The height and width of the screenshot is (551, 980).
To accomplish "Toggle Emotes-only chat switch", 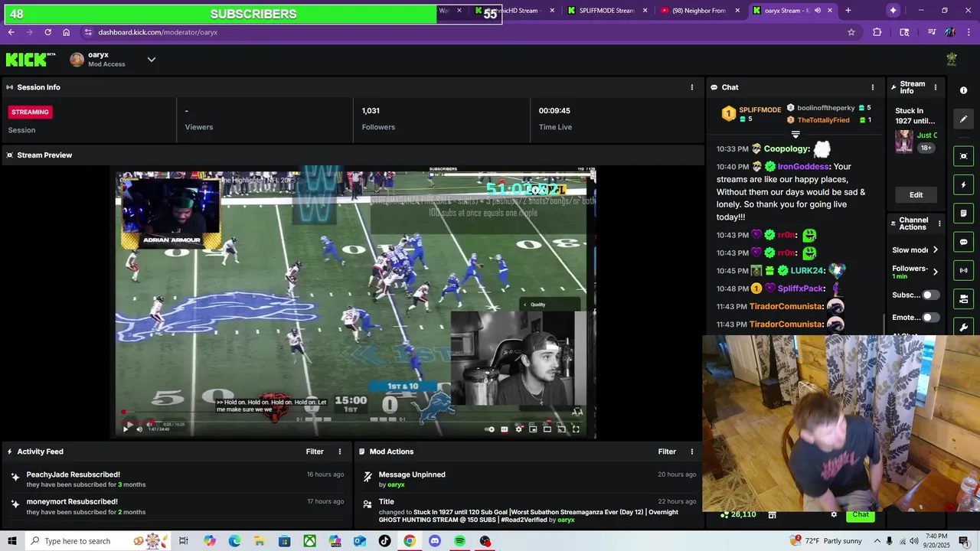I will pyautogui.click(x=930, y=318).
